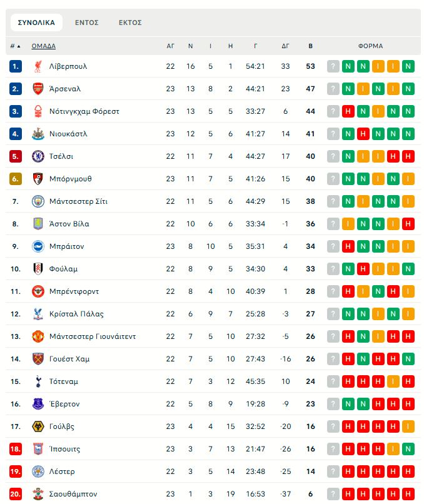Click Southampton's last red H form badge
Screen dimensions: 424x504
pos(408,494)
